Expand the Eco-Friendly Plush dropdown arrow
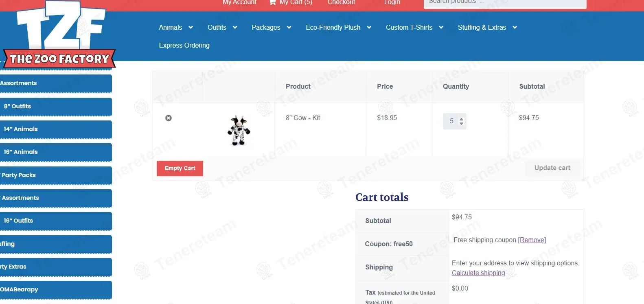 pos(369,27)
